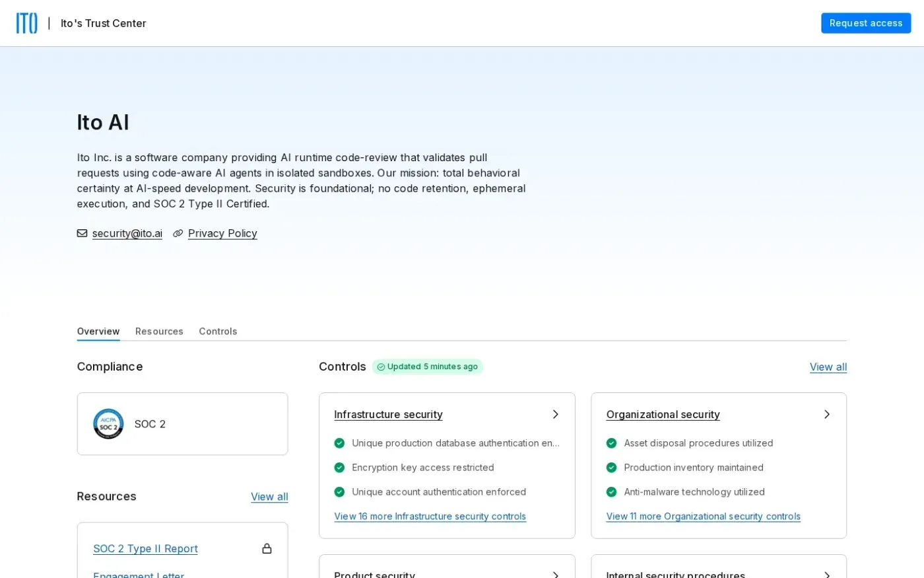Click the envelope icon beside security@ito.ai
Viewport: 924px width, 578px height.
(x=82, y=233)
